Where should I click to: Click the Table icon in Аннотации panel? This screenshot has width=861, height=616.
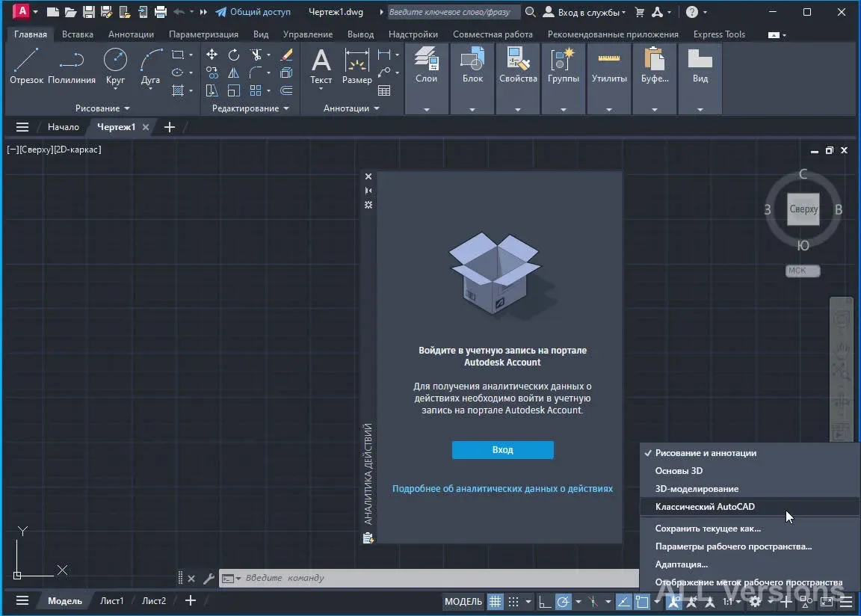[x=384, y=90]
